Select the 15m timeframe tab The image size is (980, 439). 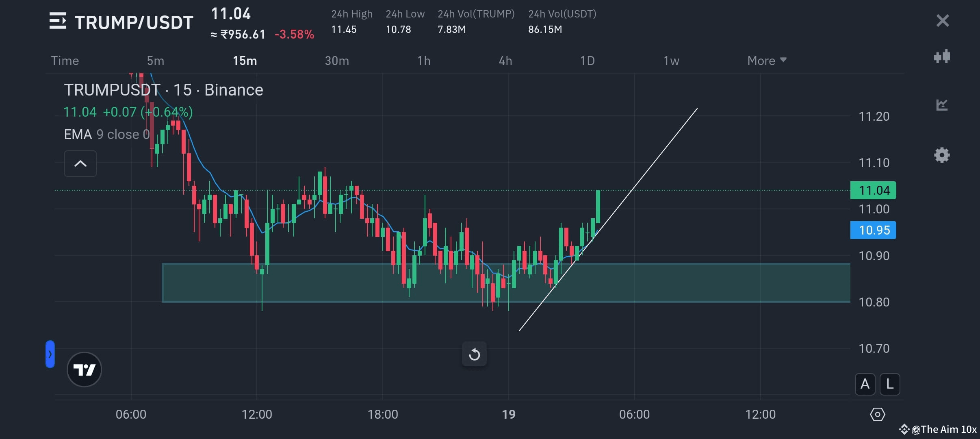245,60
